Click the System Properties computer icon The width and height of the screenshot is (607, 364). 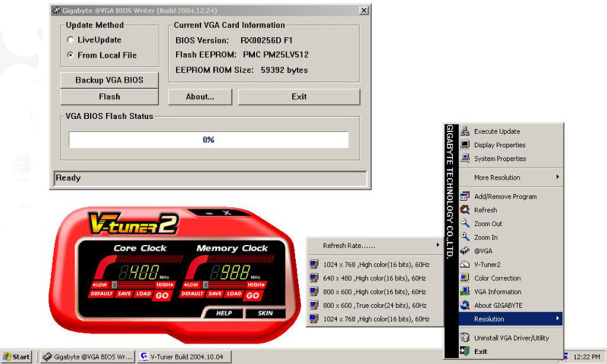[x=464, y=158]
